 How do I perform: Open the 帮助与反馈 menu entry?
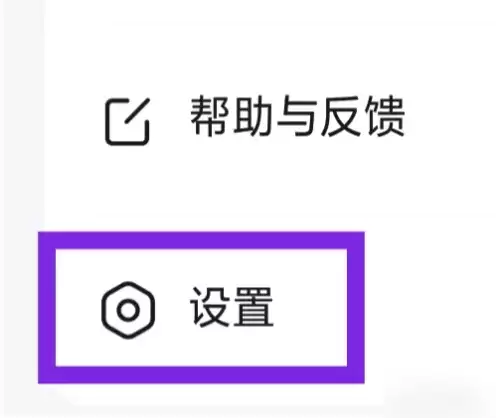255,121
